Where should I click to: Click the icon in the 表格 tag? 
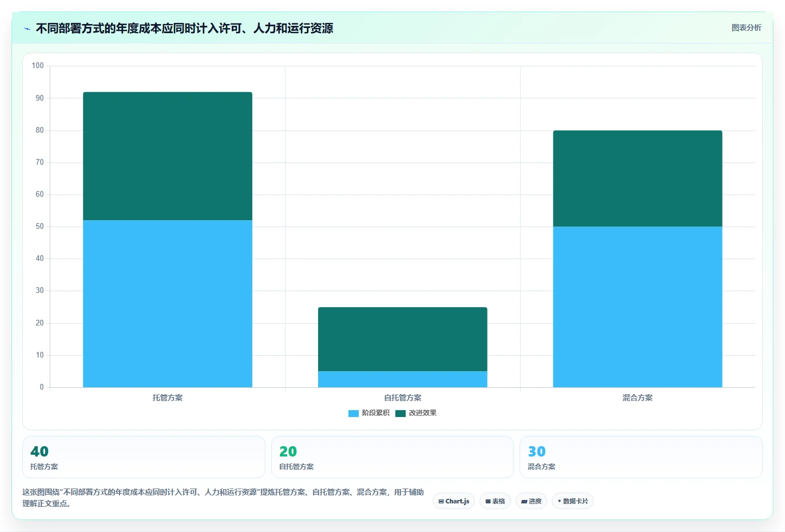[488, 501]
